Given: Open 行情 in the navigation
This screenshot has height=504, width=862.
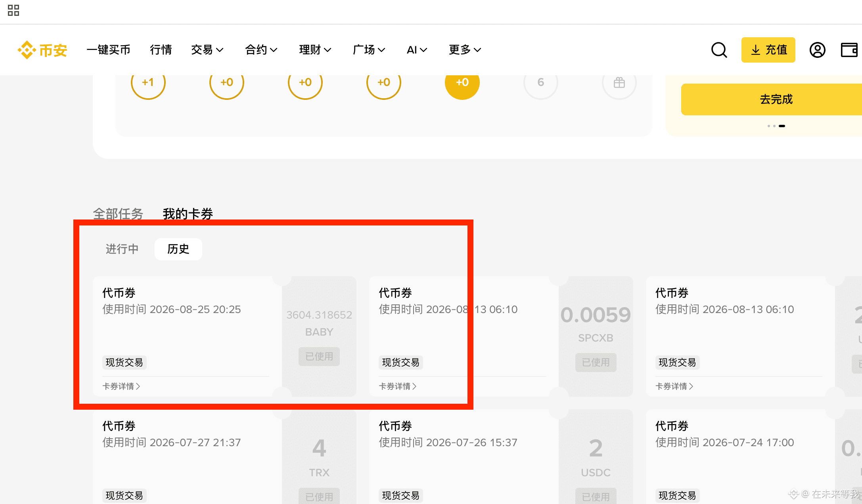Looking at the screenshot, I should [x=161, y=50].
